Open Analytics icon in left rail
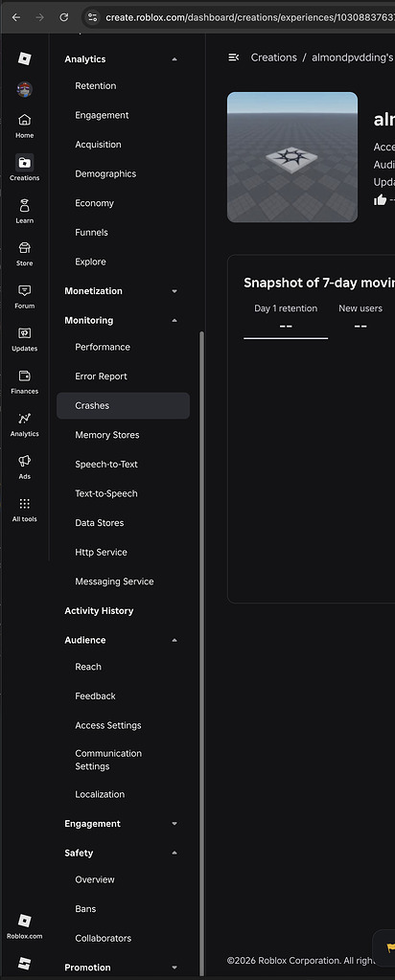The width and height of the screenshot is (395, 980). tap(24, 423)
